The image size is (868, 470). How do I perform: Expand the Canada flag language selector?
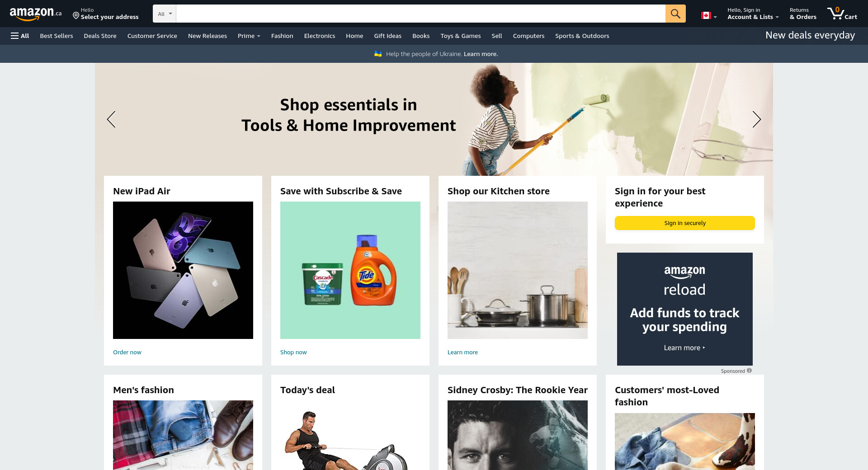709,15
